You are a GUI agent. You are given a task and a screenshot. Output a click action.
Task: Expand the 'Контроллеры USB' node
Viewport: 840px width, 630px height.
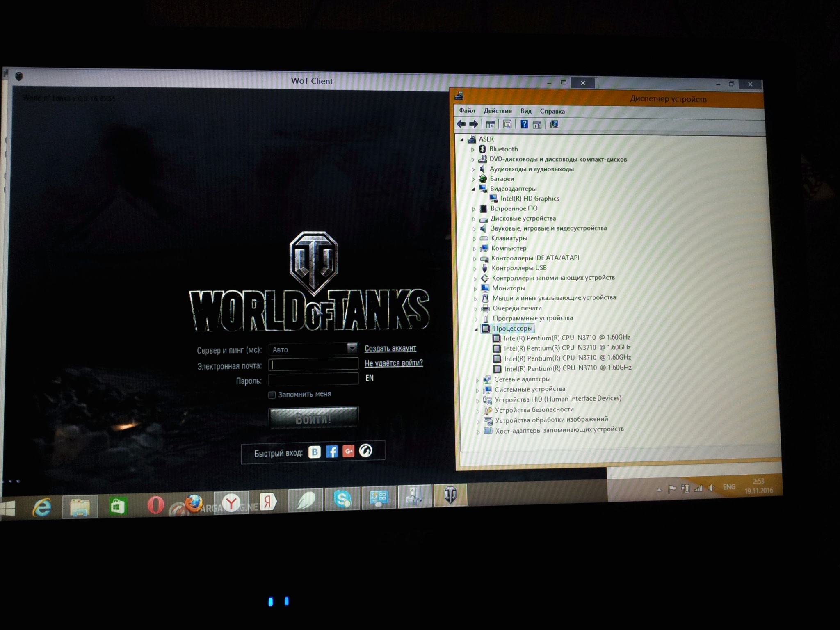tap(475, 269)
